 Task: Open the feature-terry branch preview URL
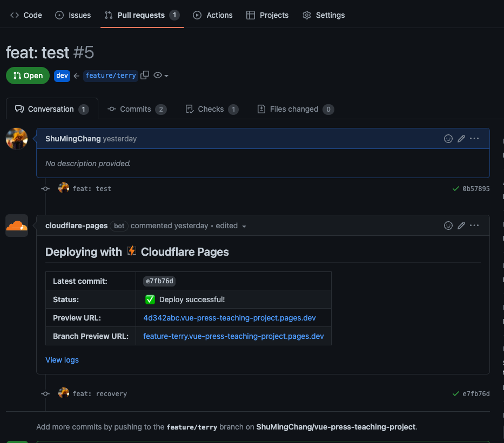pyautogui.click(x=233, y=336)
